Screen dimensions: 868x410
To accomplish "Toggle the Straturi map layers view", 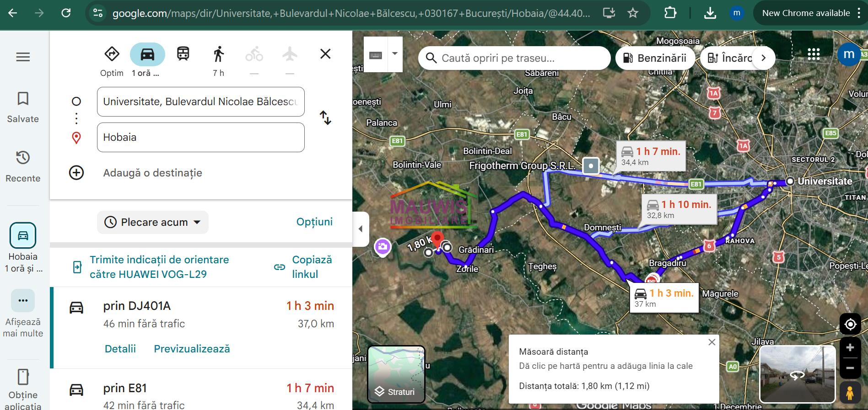I will tap(396, 374).
